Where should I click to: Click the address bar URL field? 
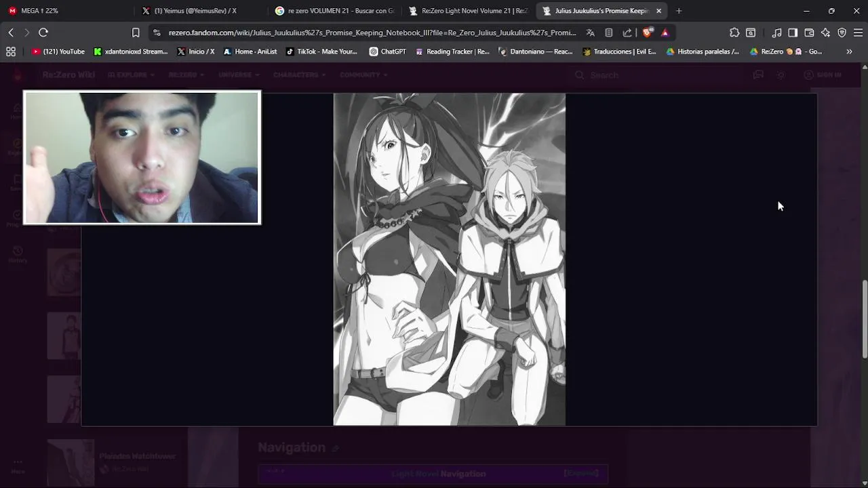pyautogui.click(x=372, y=33)
